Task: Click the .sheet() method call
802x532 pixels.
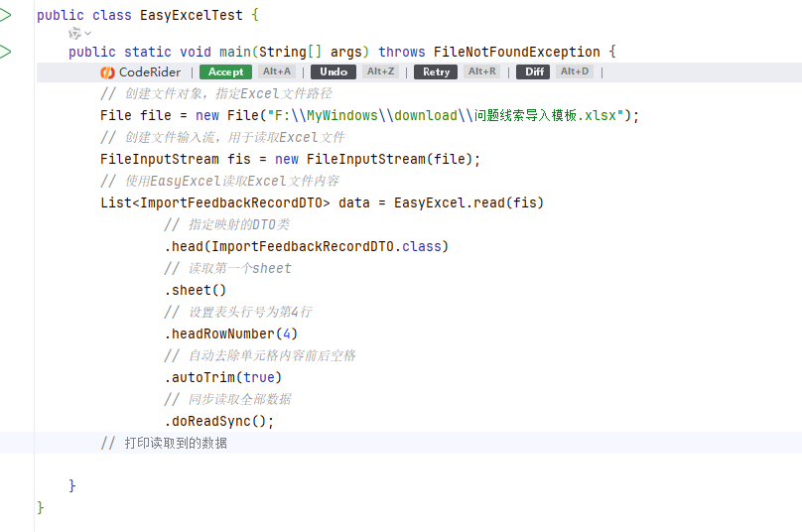Action: click(x=195, y=291)
